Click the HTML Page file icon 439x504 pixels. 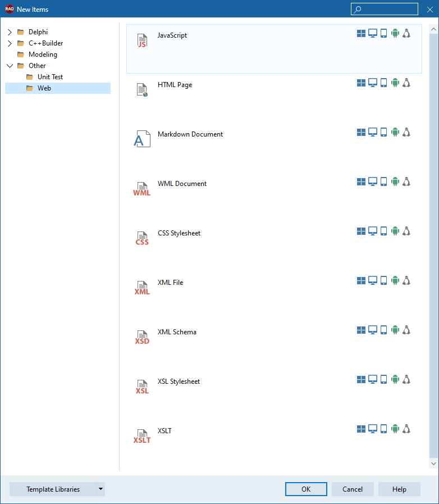tap(142, 90)
